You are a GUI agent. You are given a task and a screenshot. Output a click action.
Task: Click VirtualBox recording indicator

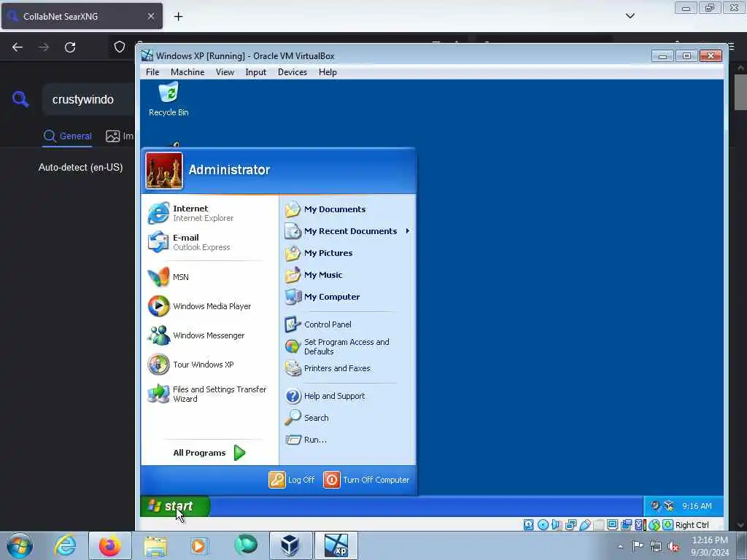tap(626, 525)
